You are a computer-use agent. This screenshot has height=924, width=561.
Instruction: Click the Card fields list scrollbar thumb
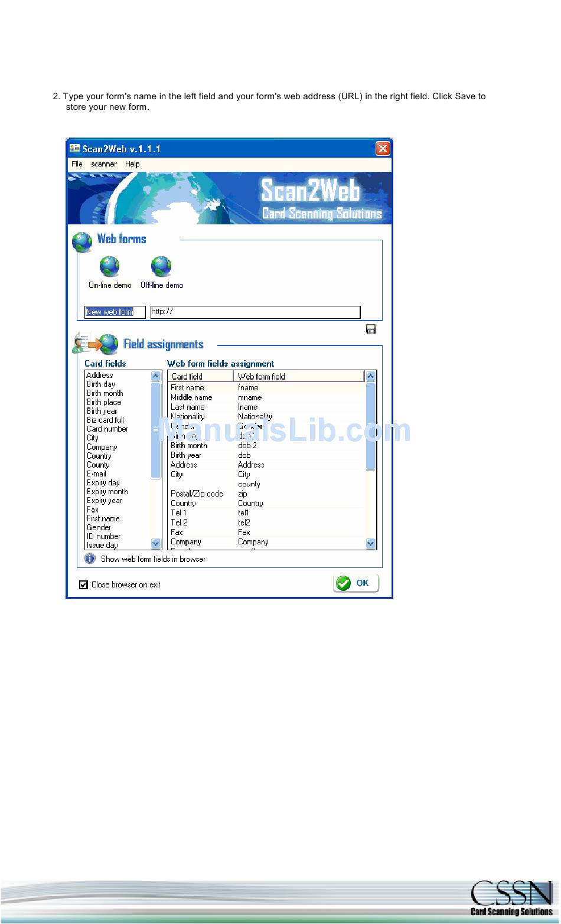pyautogui.click(x=156, y=430)
